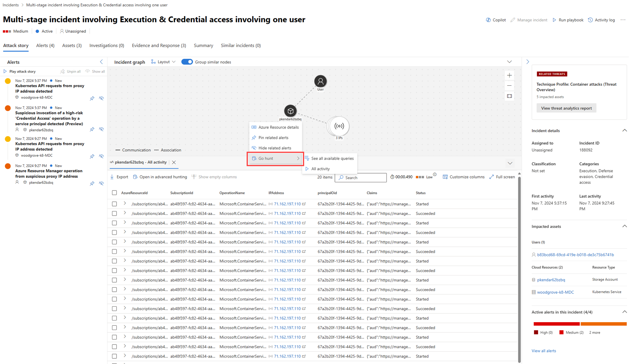The width and height of the screenshot is (638, 364).
Task: Select All activity submenu item
Action: click(x=329, y=169)
